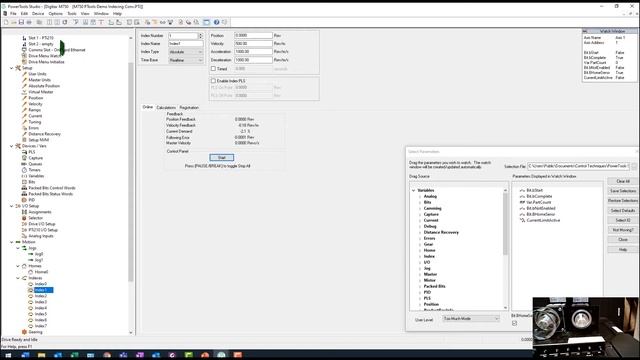Select CurrentLimitActive in watch parameters list
The width and height of the screenshot is (640, 360).
[x=543, y=220]
